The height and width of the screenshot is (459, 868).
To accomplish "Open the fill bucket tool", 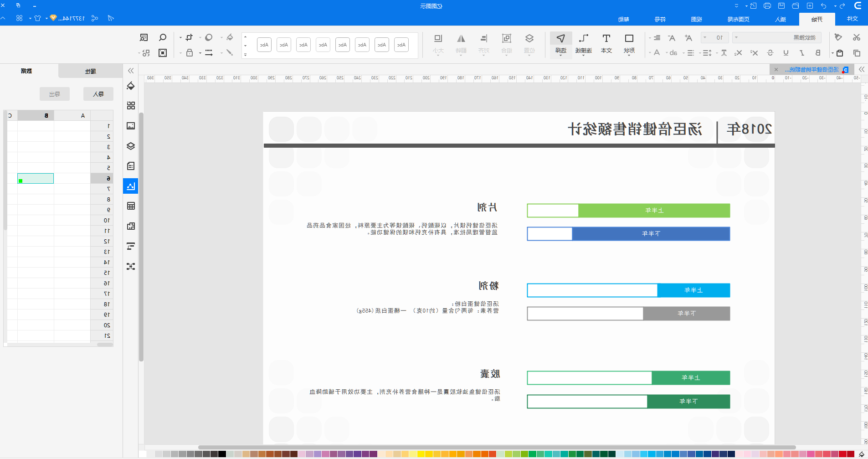I will 230,37.
